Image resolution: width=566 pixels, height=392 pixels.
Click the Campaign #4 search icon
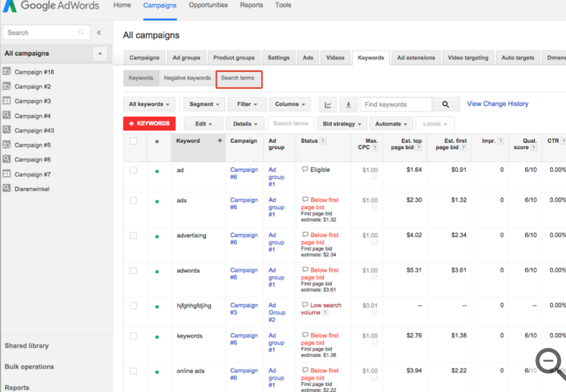click(7, 115)
